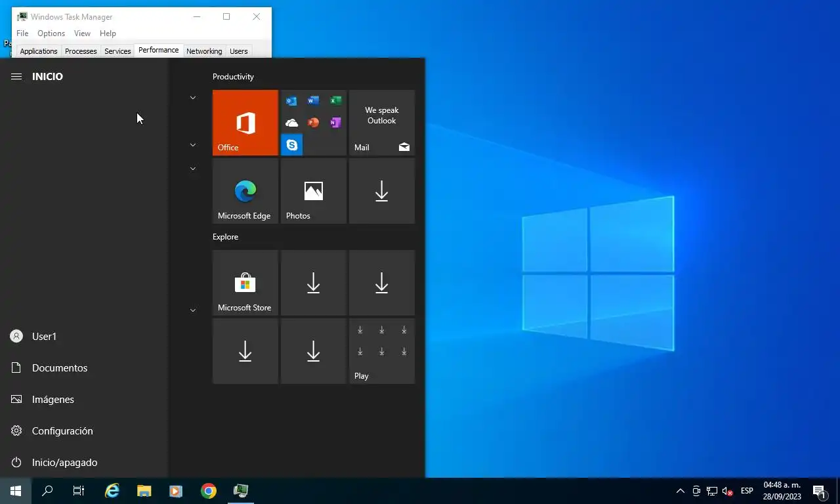
Task: Open the Photos tile
Action: pos(314,191)
